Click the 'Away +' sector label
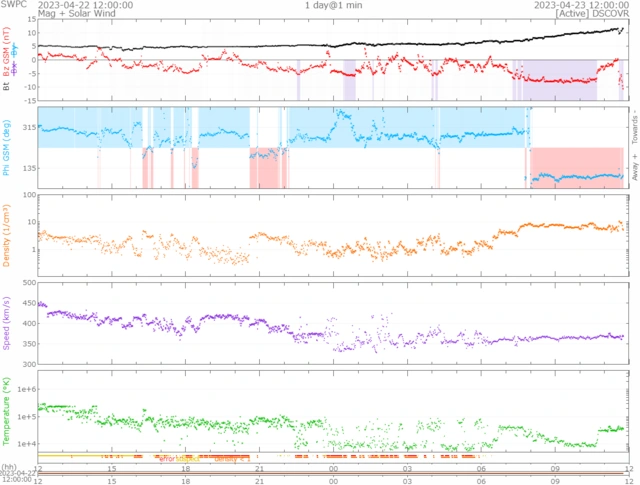This screenshot has height=485, width=640. [x=635, y=168]
